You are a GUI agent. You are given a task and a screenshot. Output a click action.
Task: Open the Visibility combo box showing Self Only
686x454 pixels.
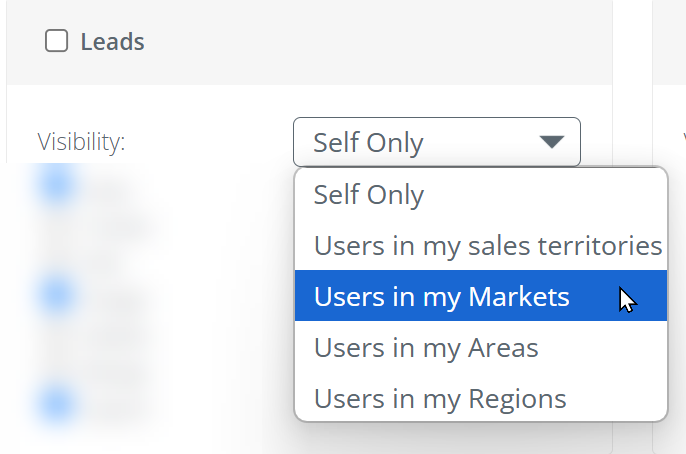(437, 142)
